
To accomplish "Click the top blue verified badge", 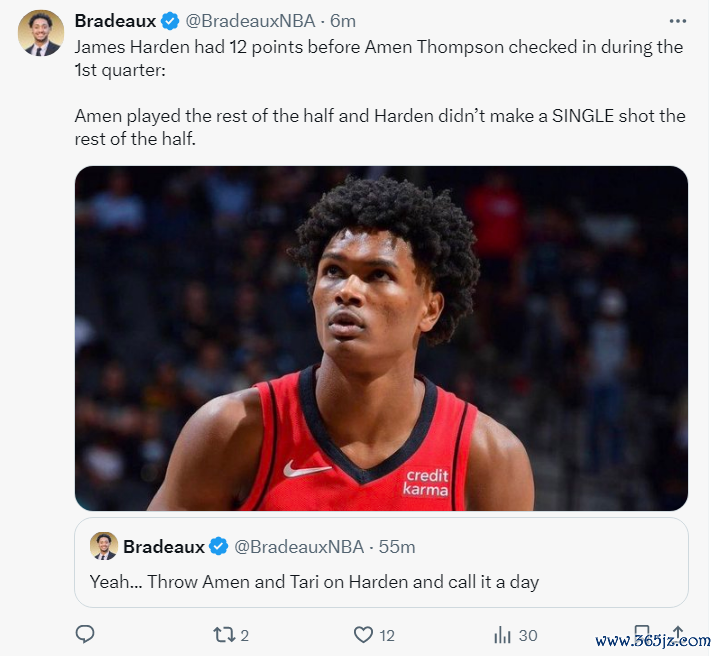I will point(170,21).
